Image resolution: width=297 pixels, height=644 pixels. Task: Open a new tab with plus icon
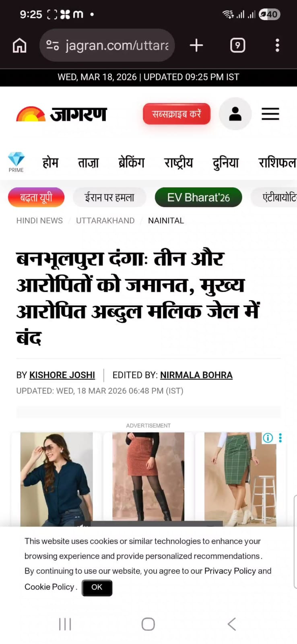tap(196, 45)
